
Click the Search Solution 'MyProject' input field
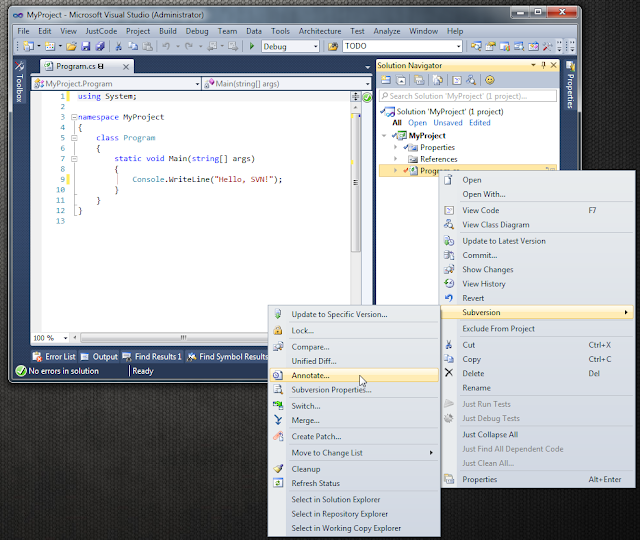pos(468,96)
